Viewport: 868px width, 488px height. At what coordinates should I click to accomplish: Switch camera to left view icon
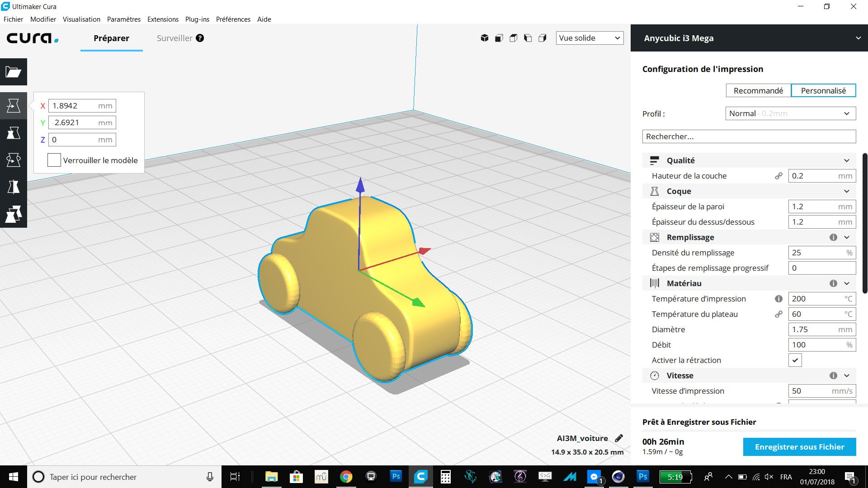528,38
